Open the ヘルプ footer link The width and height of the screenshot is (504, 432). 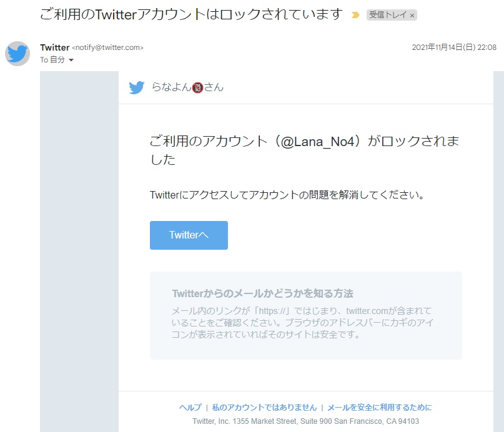point(190,407)
